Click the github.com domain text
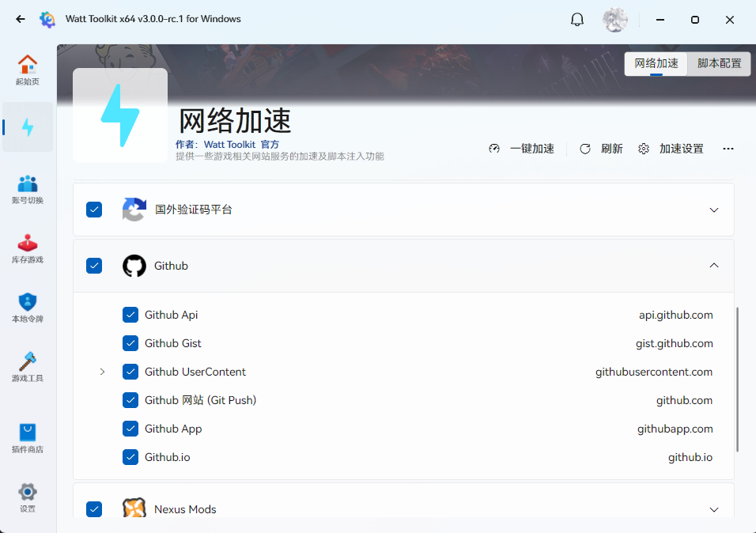This screenshot has height=533, width=756. pyautogui.click(x=684, y=400)
